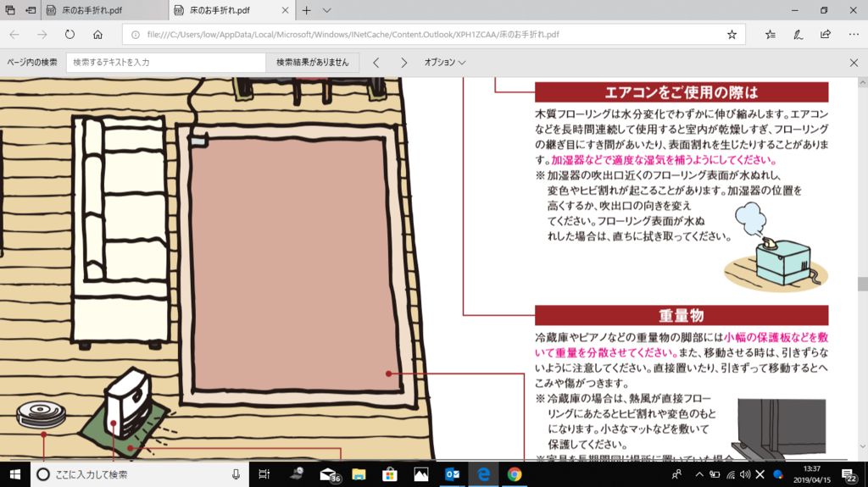Viewport: 868px width, 487px height.
Task: Close the find-on-page bar
Action: (x=854, y=63)
